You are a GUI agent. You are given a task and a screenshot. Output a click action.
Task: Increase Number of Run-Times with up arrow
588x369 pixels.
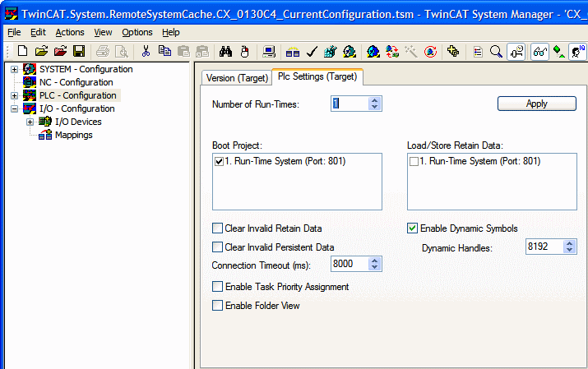(x=374, y=100)
